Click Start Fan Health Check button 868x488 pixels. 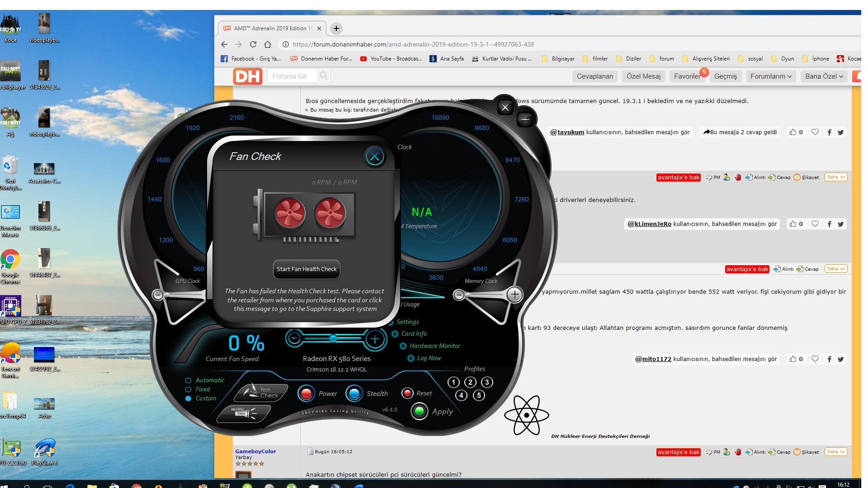[307, 269]
